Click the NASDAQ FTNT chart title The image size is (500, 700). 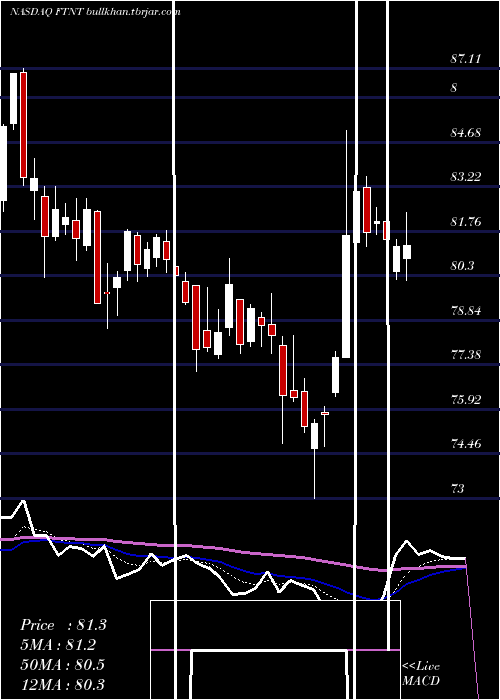pos(96,12)
